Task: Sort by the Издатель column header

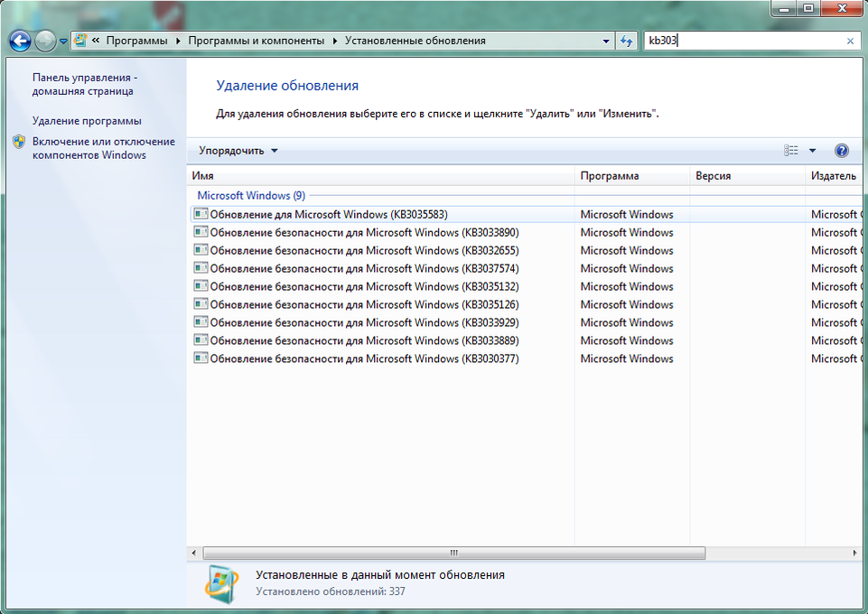Action: coord(835,176)
